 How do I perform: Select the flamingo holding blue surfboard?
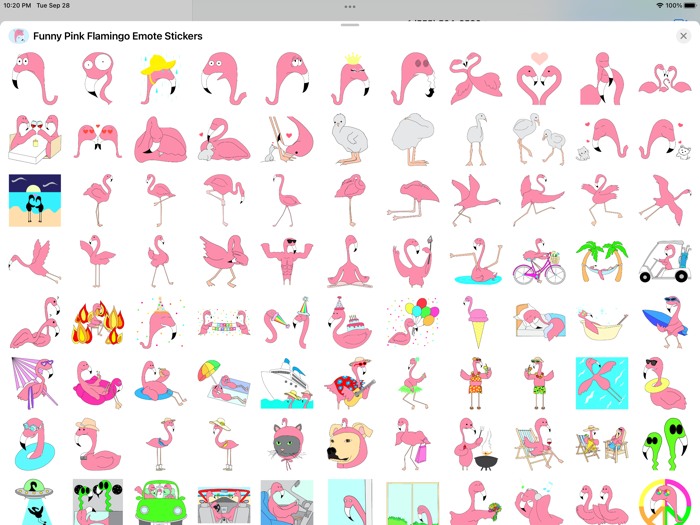(x=665, y=322)
